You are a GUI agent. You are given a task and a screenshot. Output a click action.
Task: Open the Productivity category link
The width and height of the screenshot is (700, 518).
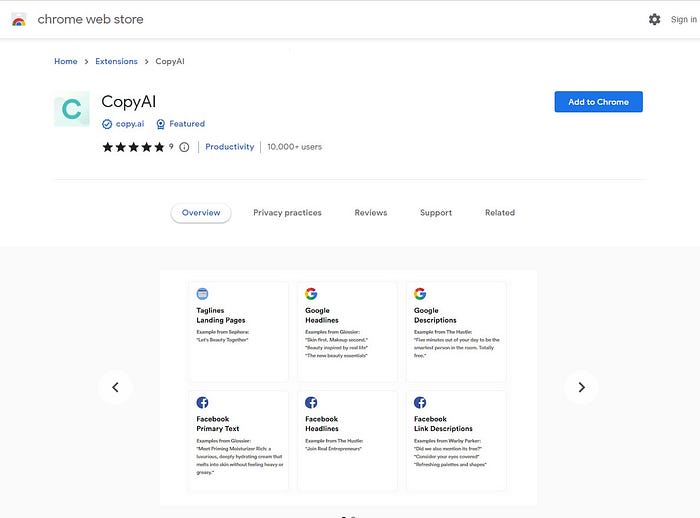click(229, 147)
